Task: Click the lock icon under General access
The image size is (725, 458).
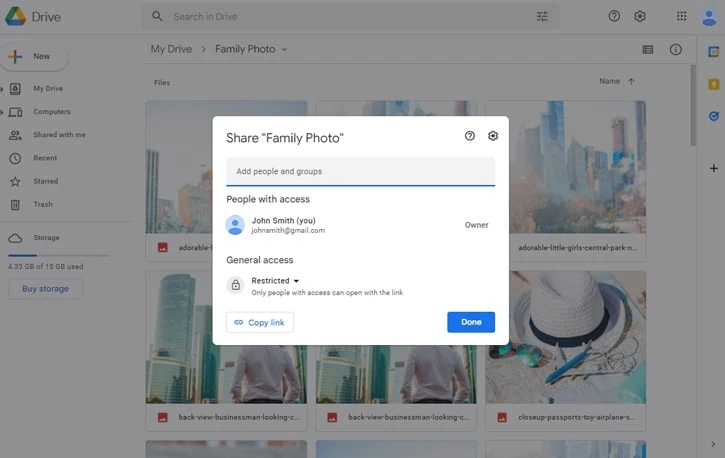Action: point(235,285)
